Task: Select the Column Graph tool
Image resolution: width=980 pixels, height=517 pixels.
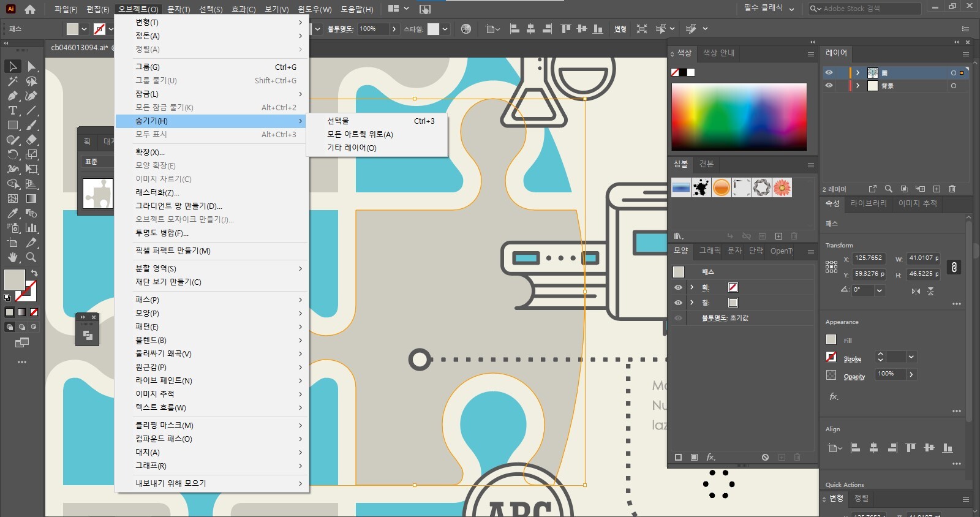Action: click(31, 228)
